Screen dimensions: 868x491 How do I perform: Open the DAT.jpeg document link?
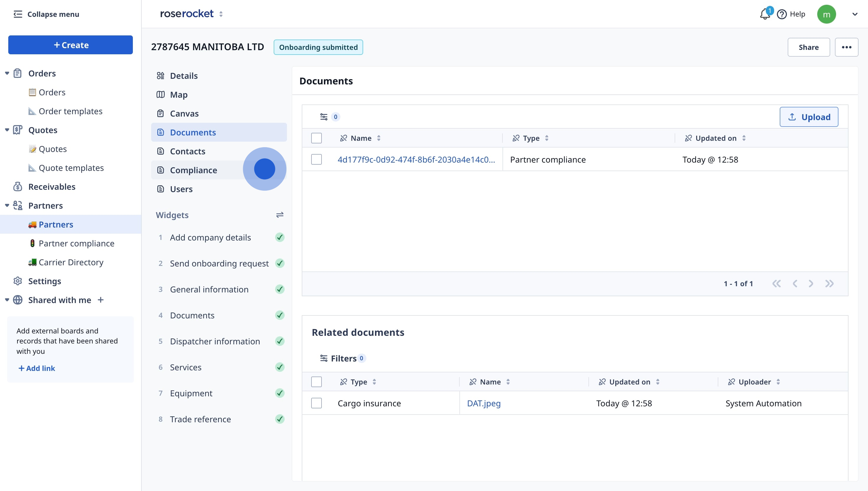coord(483,403)
